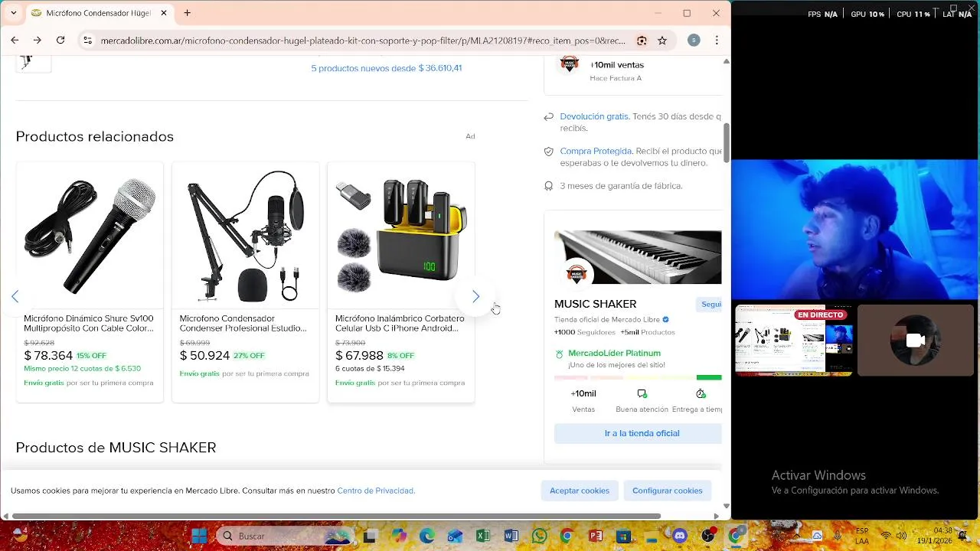Click the Buena atención chat icon

point(642,393)
